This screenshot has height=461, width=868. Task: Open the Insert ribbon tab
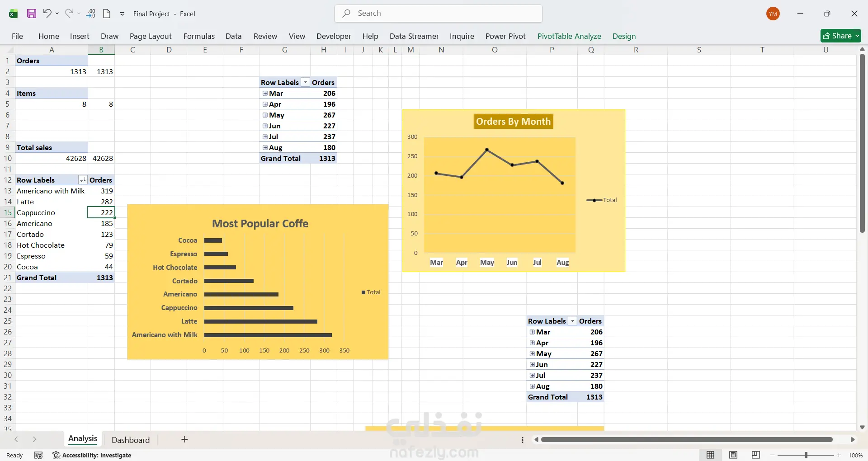[80, 36]
